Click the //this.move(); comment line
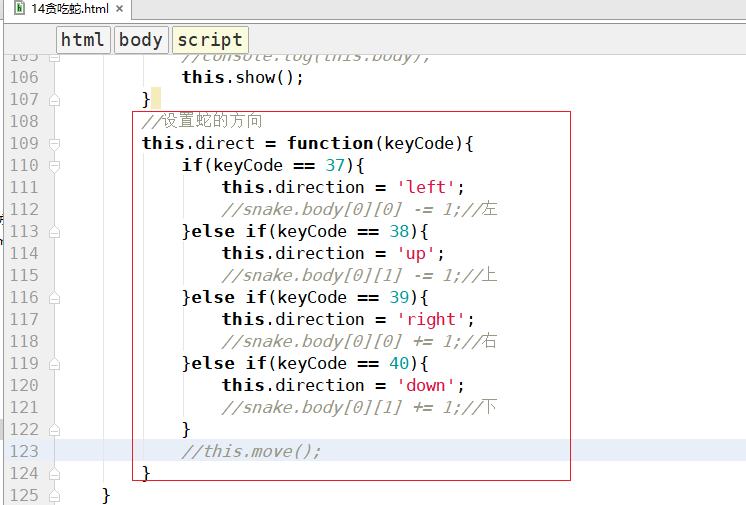The width and height of the screenshot is (746, 505). click(x=252, y=451)
